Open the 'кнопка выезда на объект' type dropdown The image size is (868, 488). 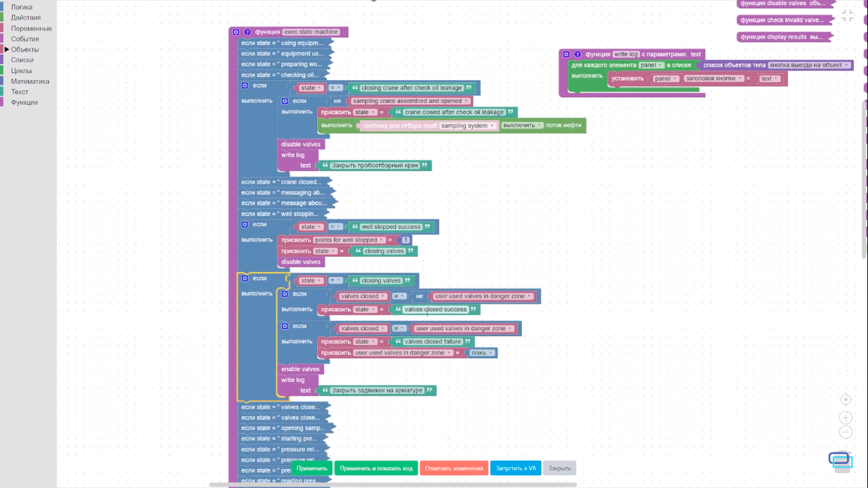point(809,65)
